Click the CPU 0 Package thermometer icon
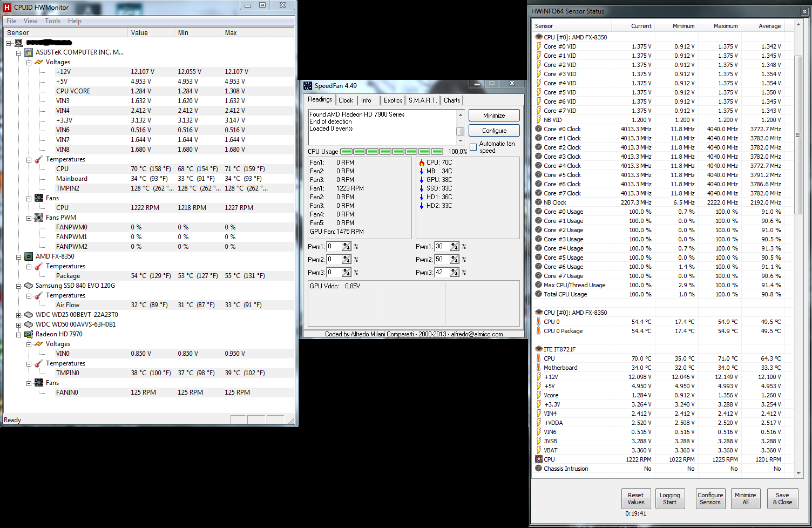Viewport: 812px width, 528px height. click(x=538, y=331)
